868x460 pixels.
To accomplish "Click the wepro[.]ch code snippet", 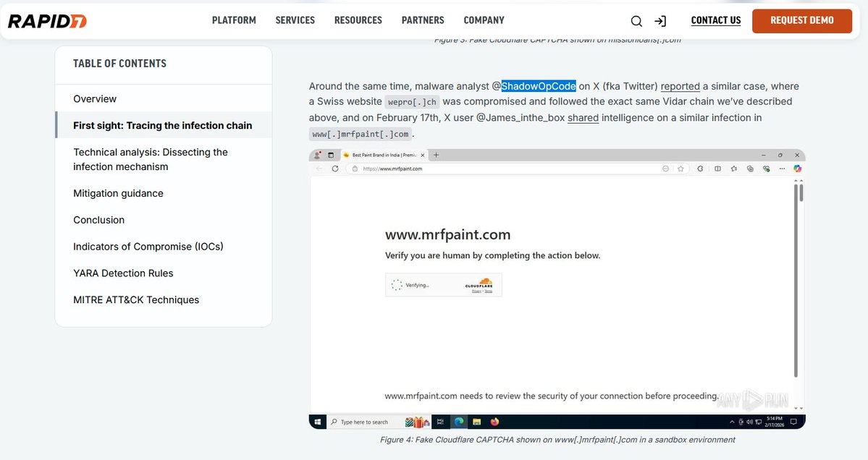I will point(412,102).
